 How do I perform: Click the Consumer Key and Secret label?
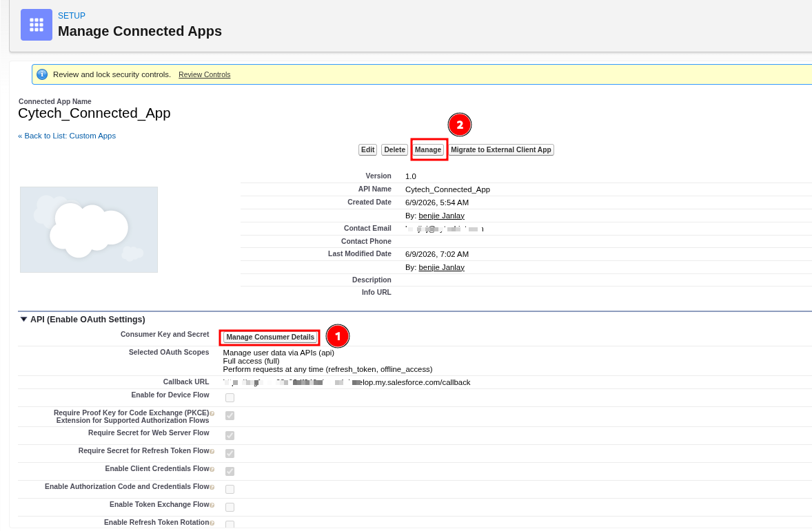click(165, 334)
